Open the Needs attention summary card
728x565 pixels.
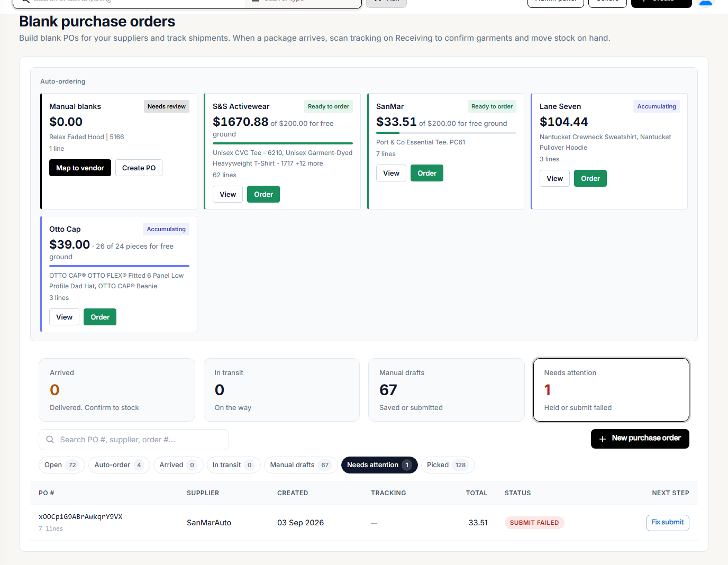pos(611,390)
